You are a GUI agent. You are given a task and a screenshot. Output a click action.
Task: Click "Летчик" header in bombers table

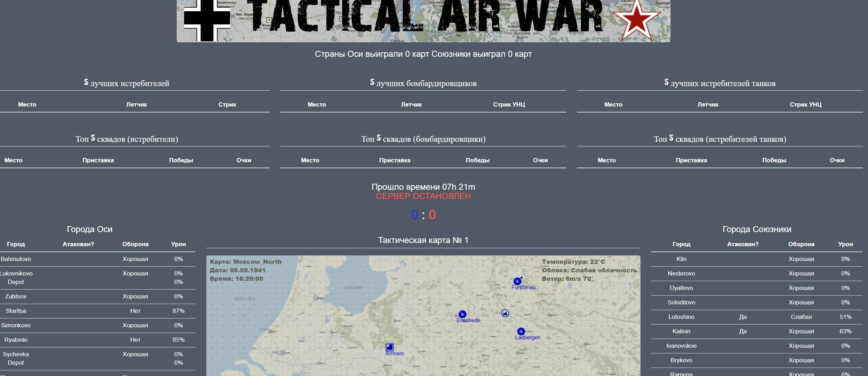pos(411,104)
